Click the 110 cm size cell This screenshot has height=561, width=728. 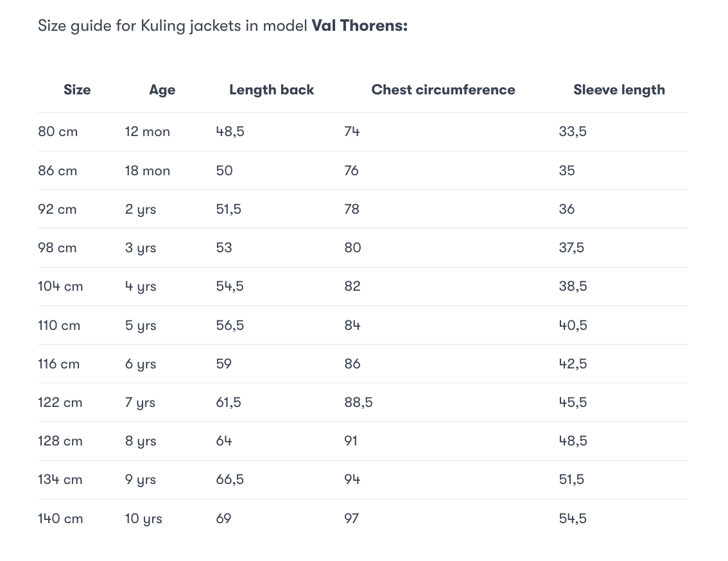coord(59,325)
